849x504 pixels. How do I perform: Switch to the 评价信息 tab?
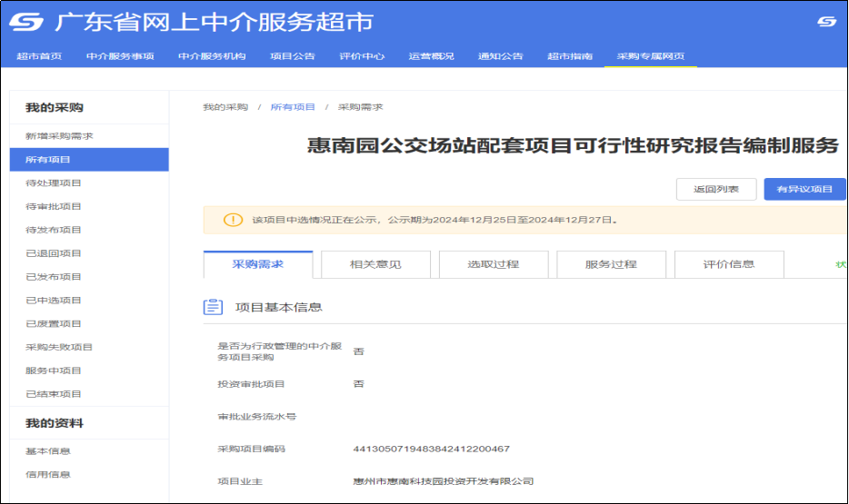coord(729,264)
